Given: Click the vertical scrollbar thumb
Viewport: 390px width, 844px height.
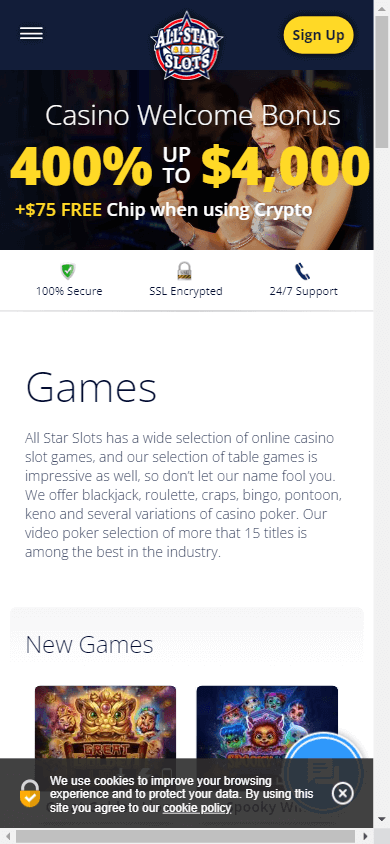Looking at the screenshot, I should click(382, 73).
